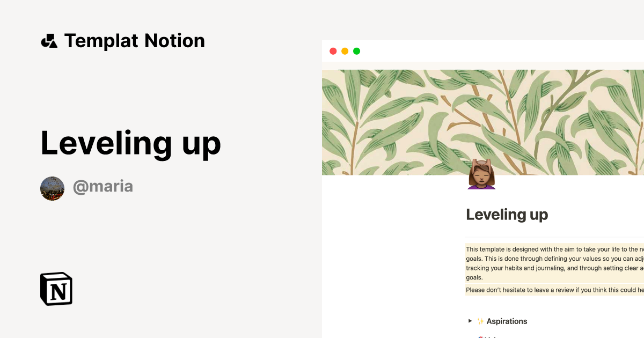Click the Notion N logo at bottom left
644x338 pixels.
(56, 289)
